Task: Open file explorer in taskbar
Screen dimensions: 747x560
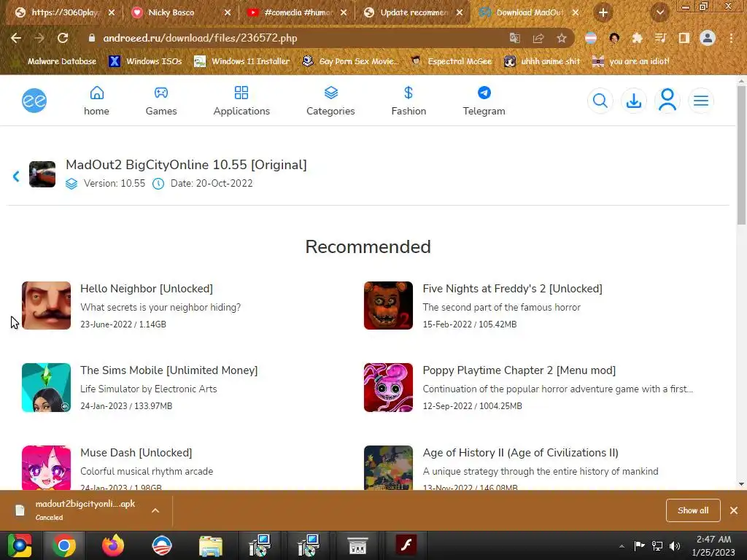Action: (x=211, y=545)
